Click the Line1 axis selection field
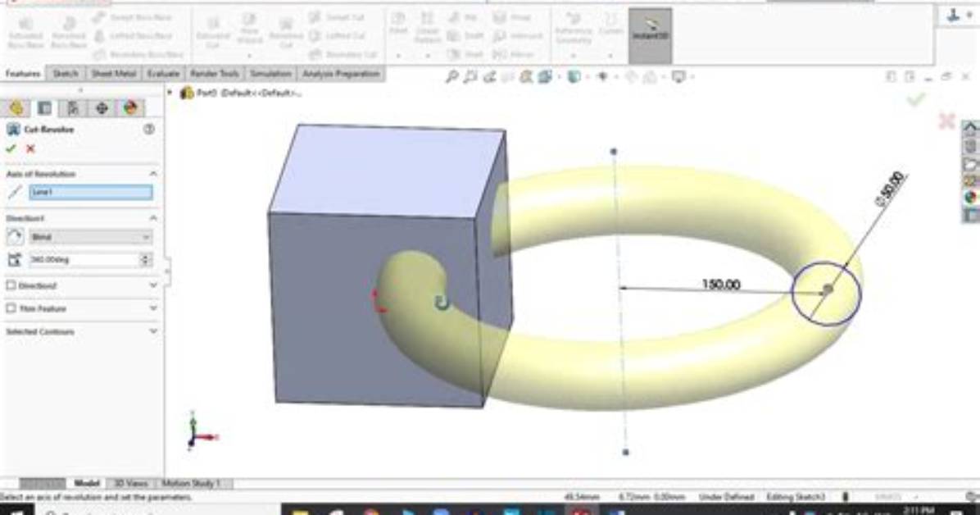 click(91, 192)
